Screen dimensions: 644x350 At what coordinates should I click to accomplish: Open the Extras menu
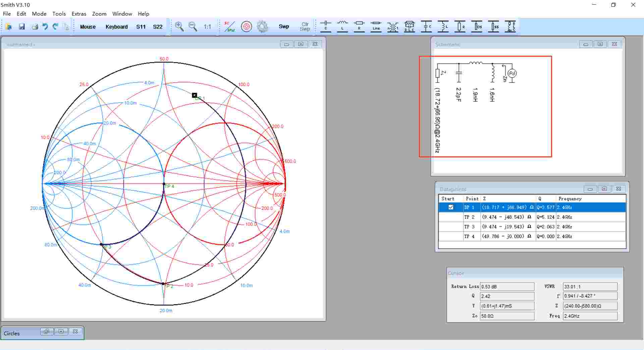(79, 14)
